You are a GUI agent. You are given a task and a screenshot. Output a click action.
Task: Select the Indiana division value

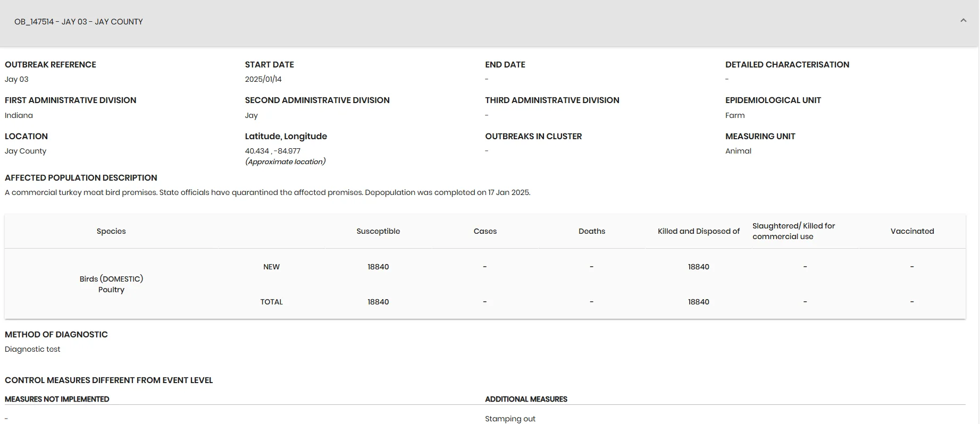(19, 115)
